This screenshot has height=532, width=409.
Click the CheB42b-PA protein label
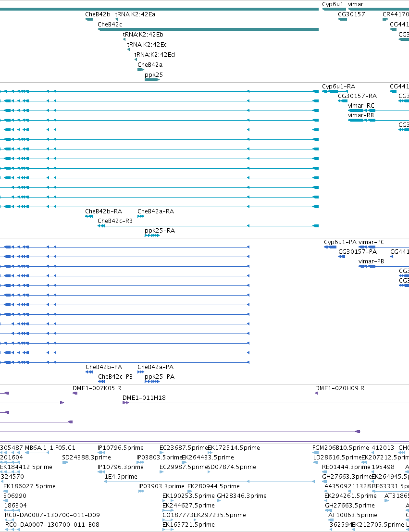(x=103, y=367)
